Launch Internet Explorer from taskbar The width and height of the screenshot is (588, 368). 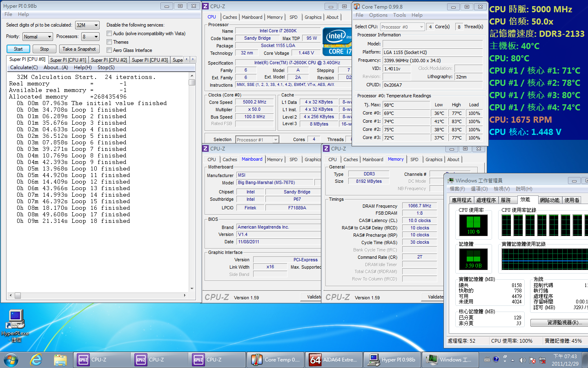36,360
